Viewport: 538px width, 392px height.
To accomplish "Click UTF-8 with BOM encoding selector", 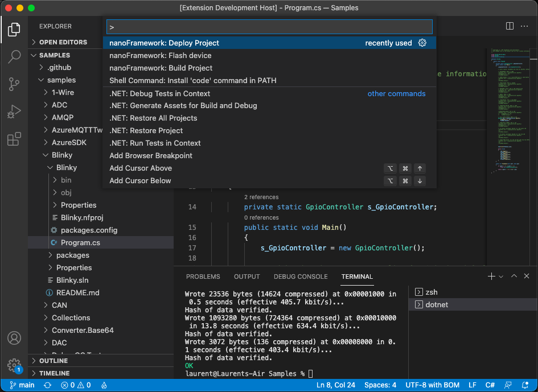I will [x=432, y=385].
